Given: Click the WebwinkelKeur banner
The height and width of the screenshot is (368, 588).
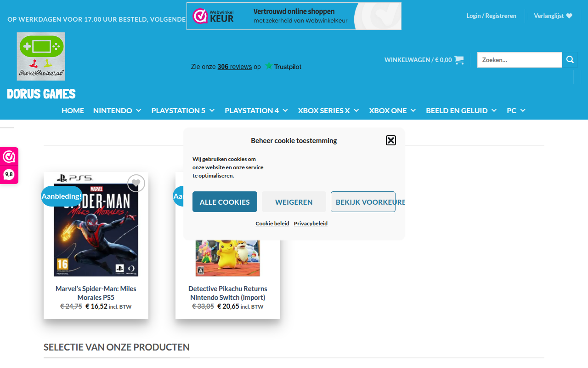Looking at the screenshot, I should click(294, 16).
